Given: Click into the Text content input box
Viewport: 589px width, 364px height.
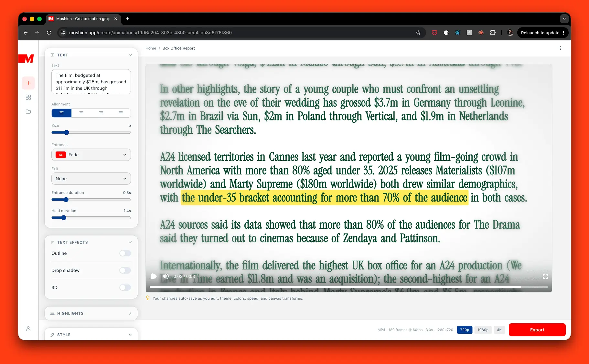Looking at the screenshot, I should point(91,82).
